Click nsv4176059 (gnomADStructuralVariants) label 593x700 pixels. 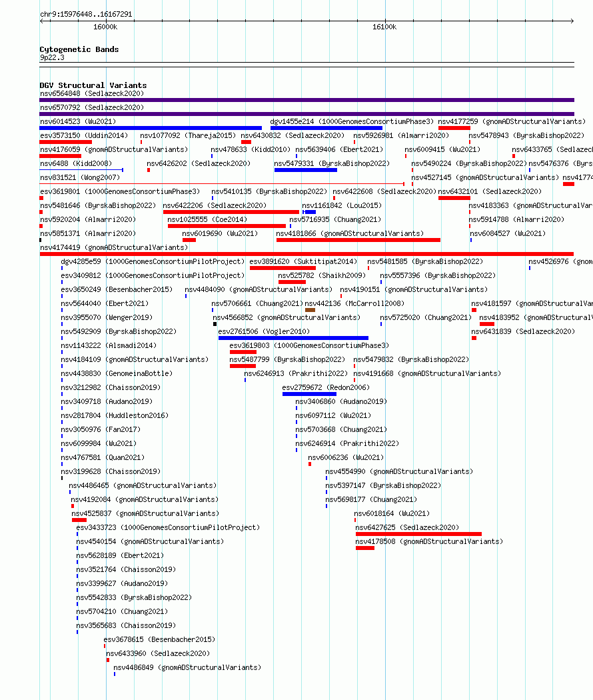point(114,149)
